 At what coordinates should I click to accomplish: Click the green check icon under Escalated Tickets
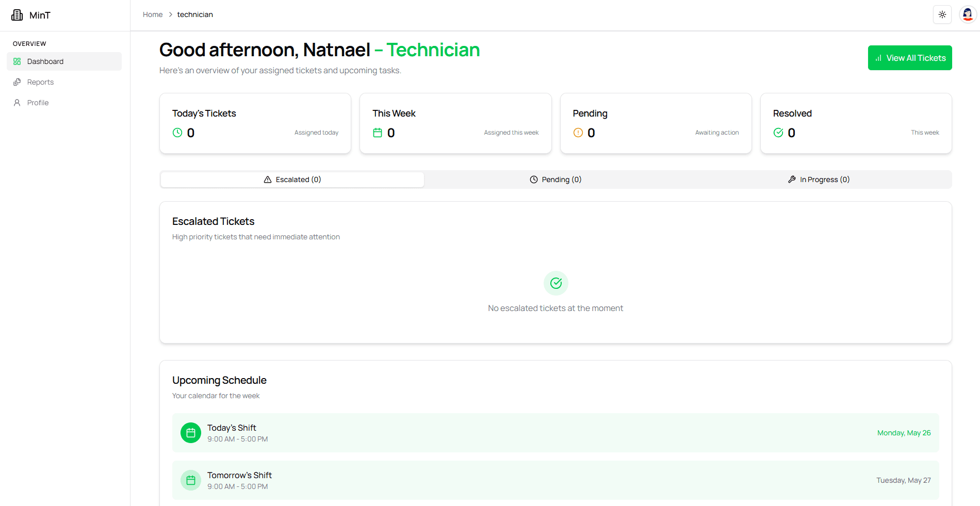[x=556, y=283]
